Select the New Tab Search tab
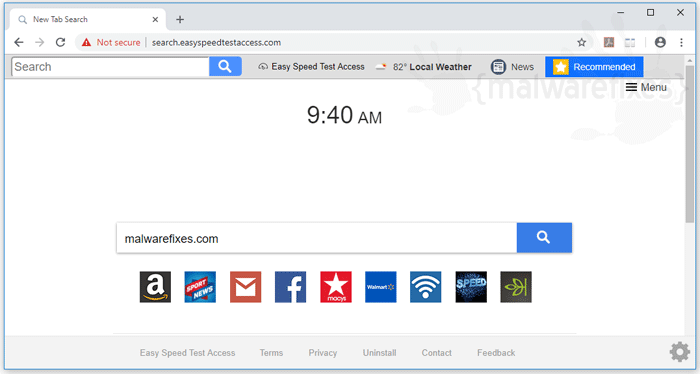This screenshot has width=700, height=374. click(x=88, y=19)
